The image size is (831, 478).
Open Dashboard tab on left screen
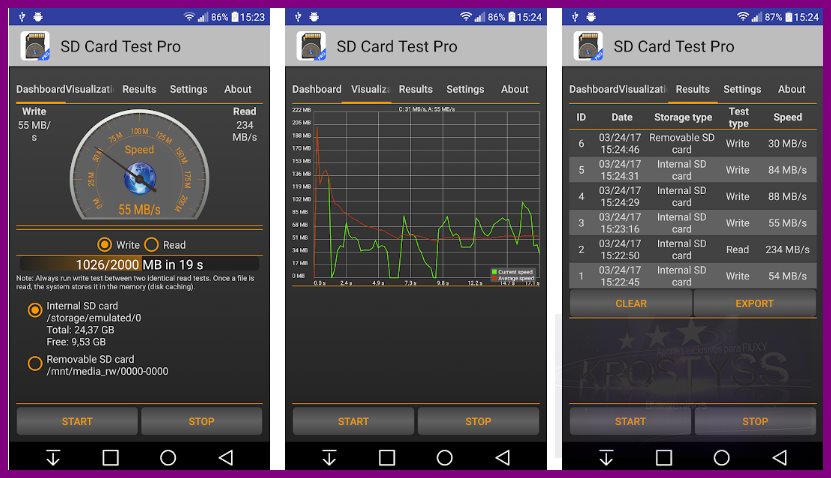pyautogui.click(x=40, y=89)
